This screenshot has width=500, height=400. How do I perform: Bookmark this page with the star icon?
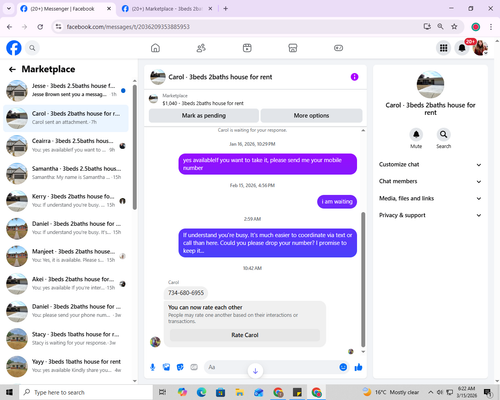click(454, 27)
